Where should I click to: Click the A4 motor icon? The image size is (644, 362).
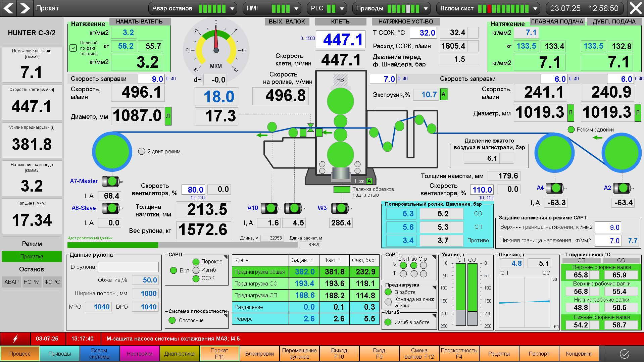[x=556, y=188]
